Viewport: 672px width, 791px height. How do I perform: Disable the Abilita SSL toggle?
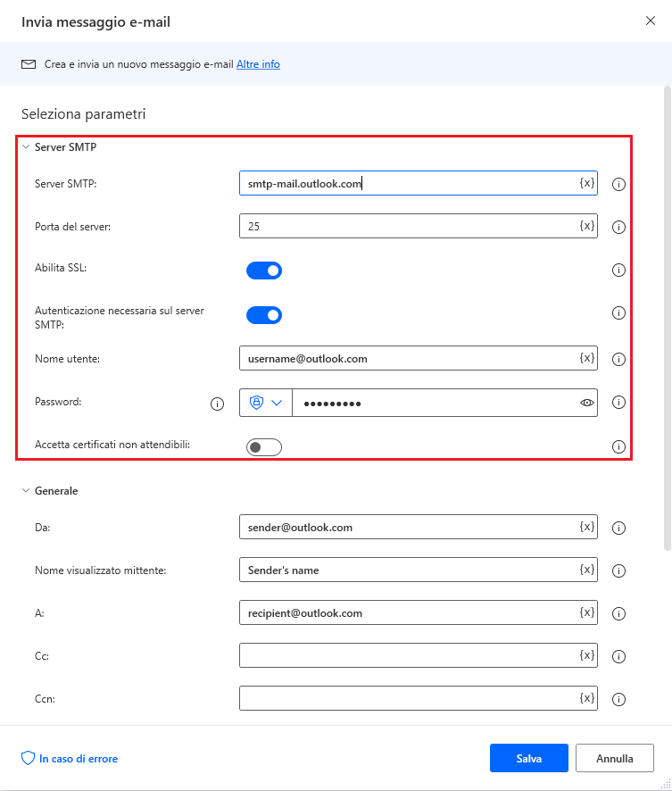point(264,271)
